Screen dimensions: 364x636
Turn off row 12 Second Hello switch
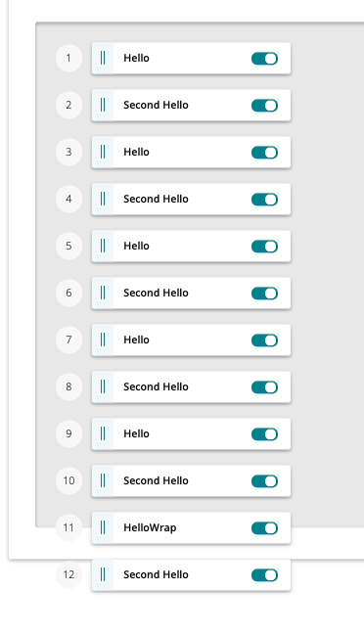click(264, 575)
